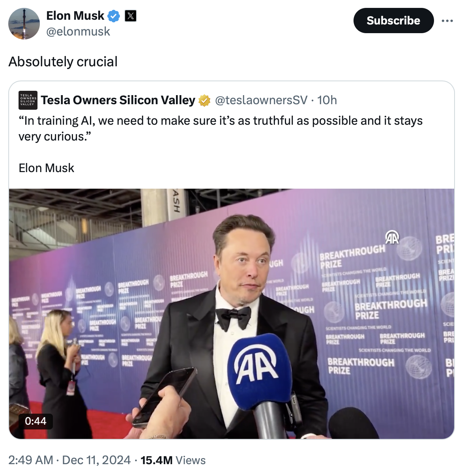Play the Breakthrough Prize interview video

[232, 313]
